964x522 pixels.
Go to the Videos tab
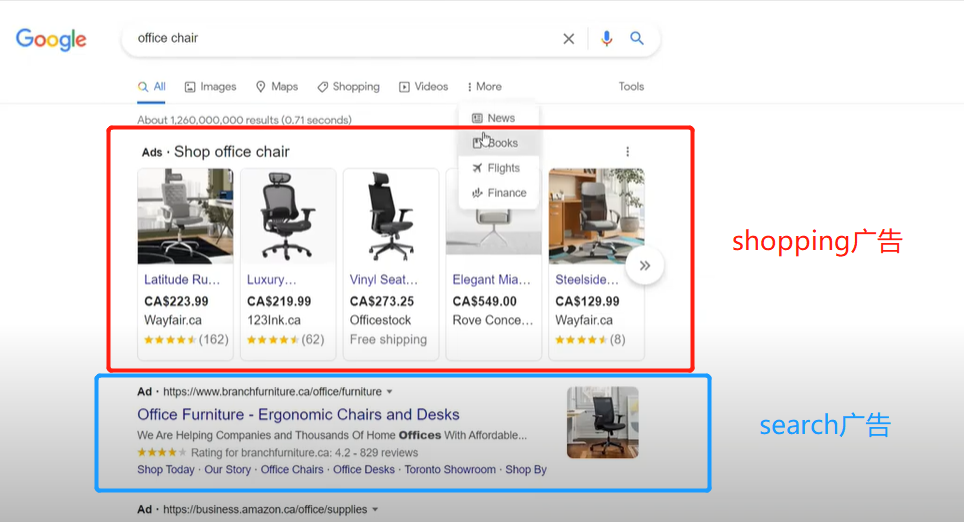[424, 87]
